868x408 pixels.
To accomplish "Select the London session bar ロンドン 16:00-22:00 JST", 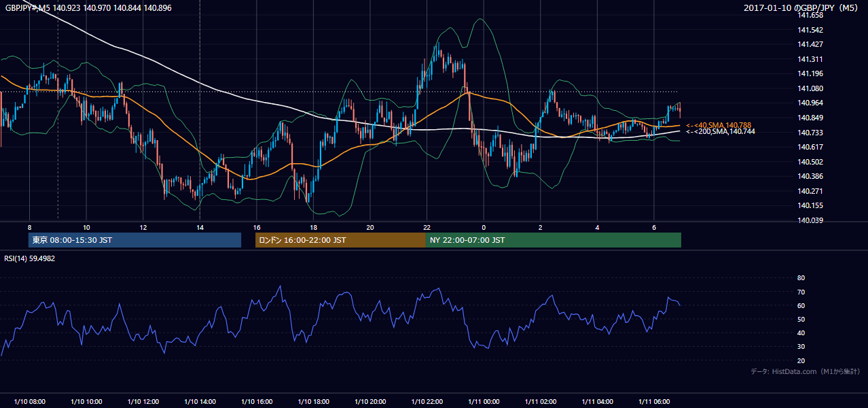I will 340,240.
